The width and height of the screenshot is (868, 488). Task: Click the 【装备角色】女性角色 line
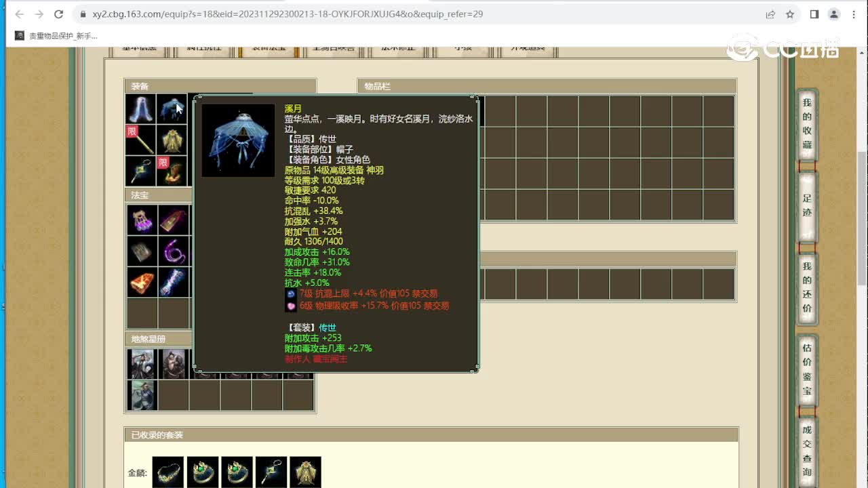[x=328, y=160]
